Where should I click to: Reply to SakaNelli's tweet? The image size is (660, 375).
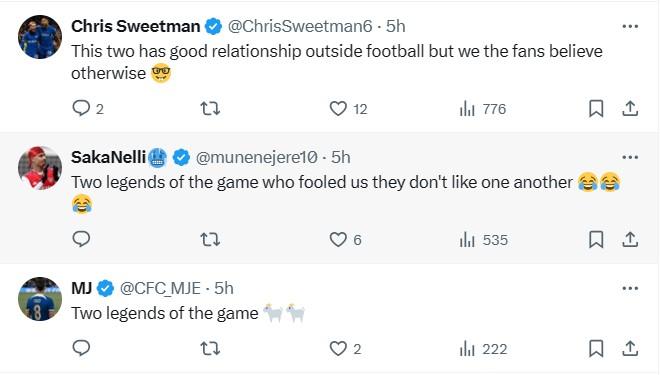[81, 239]
